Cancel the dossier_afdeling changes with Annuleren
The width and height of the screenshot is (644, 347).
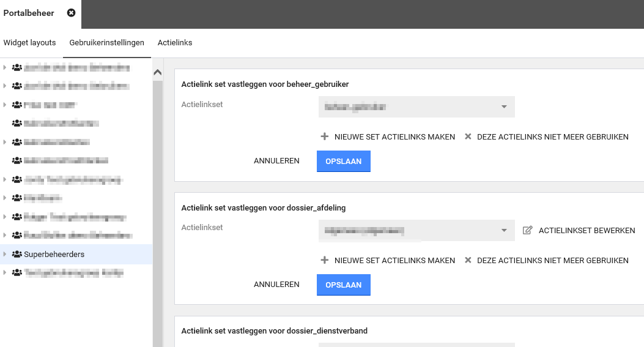pyautogui.click(x=276, y=285)
